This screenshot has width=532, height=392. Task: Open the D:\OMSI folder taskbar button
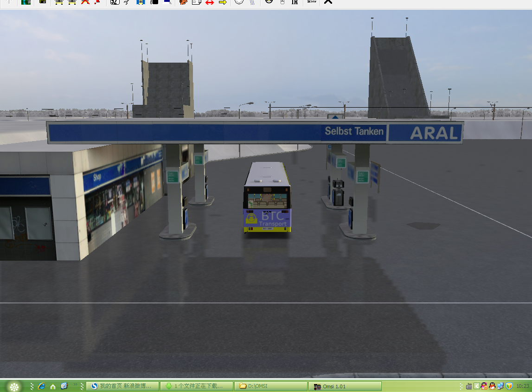[271, 386]
